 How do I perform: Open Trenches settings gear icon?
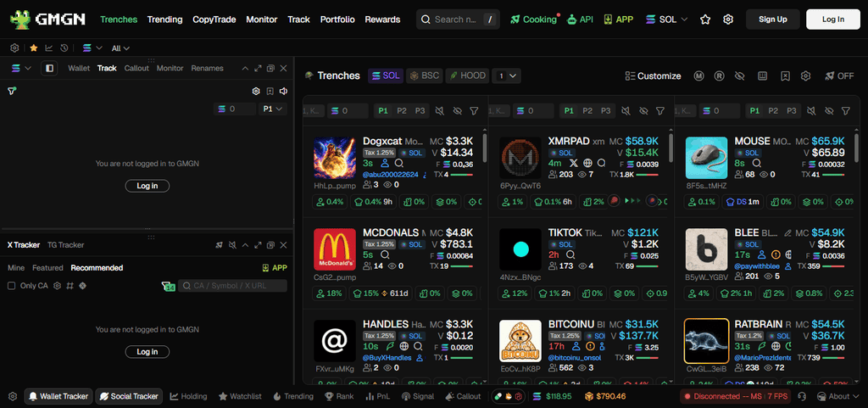(806, 75)
